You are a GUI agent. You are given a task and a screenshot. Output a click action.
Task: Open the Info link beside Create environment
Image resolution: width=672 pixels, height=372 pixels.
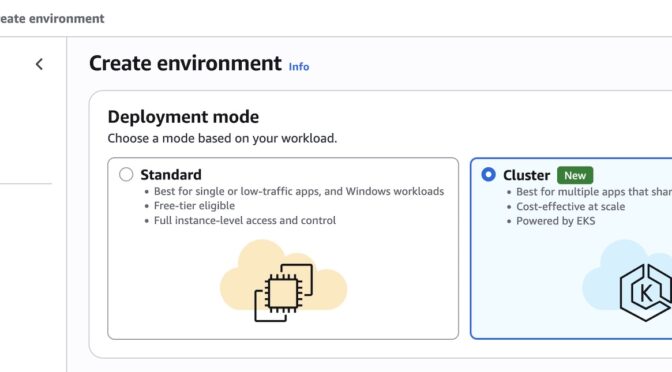(x=299, y=67)
